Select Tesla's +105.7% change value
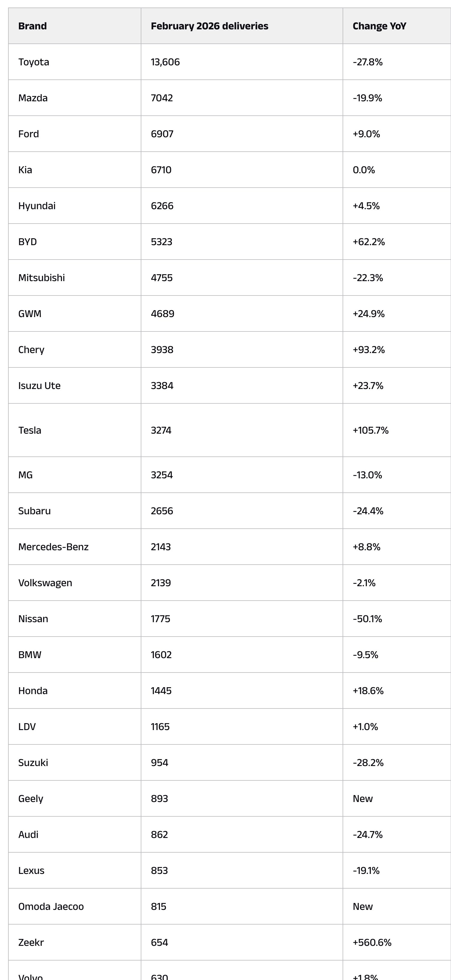Viewport: 451px width, 980px height. (x=370, y=430)
